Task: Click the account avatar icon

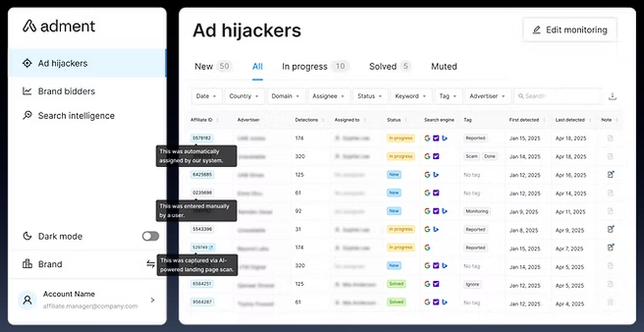Action: [28, 300]
